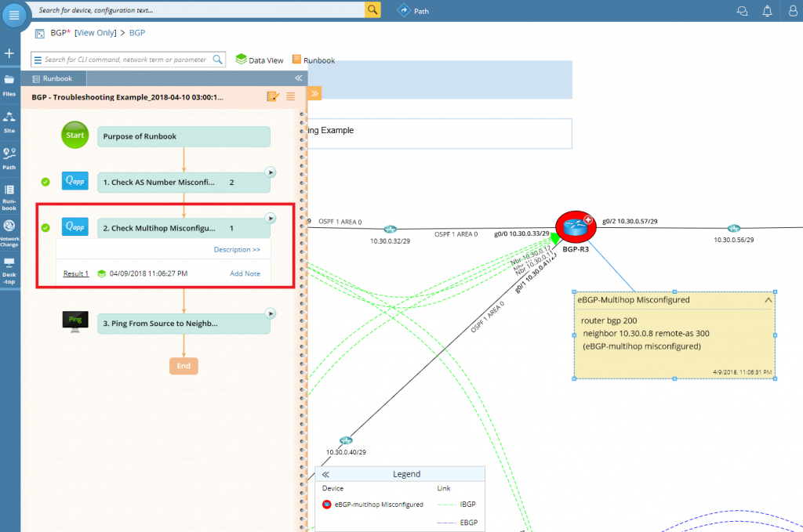803x532 pixels.
Task: Click the 10.30.0.40/29 network node
Action: pyautogui.click(x=346, y=440)
